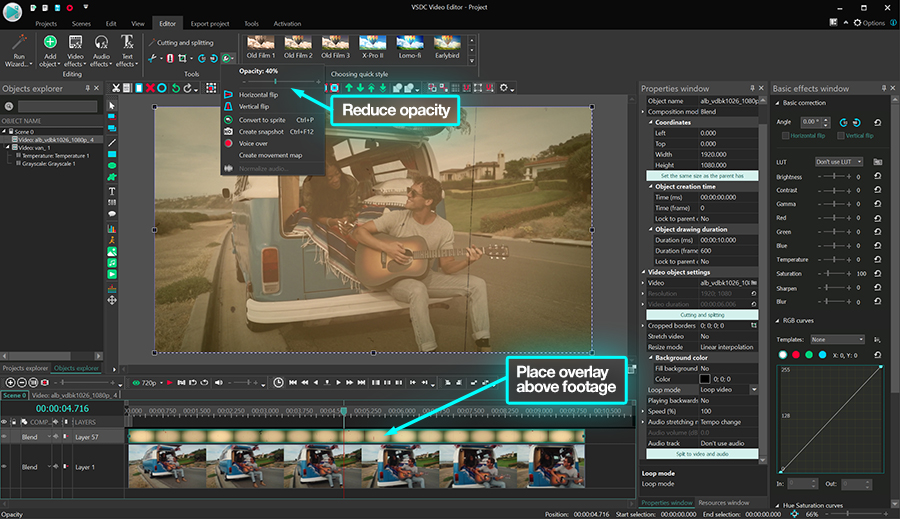Reset the Brightness value

[877, 177]
